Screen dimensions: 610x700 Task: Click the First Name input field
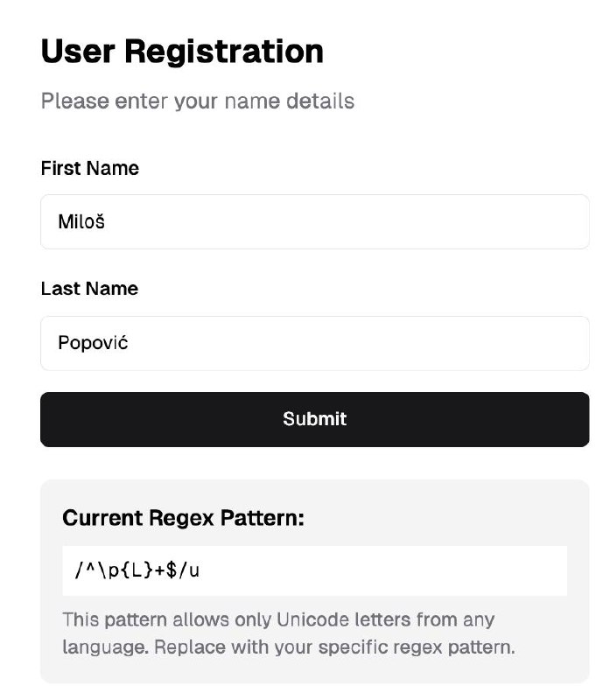click(x=315, y=221)
